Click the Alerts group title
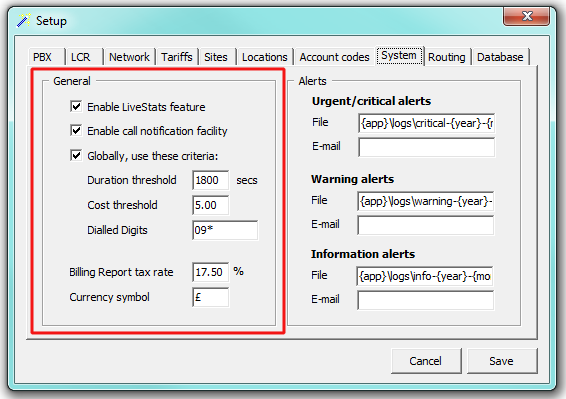The width and height of the screenshot is (566, 399). pyautogui.click(x=313, y=81)
